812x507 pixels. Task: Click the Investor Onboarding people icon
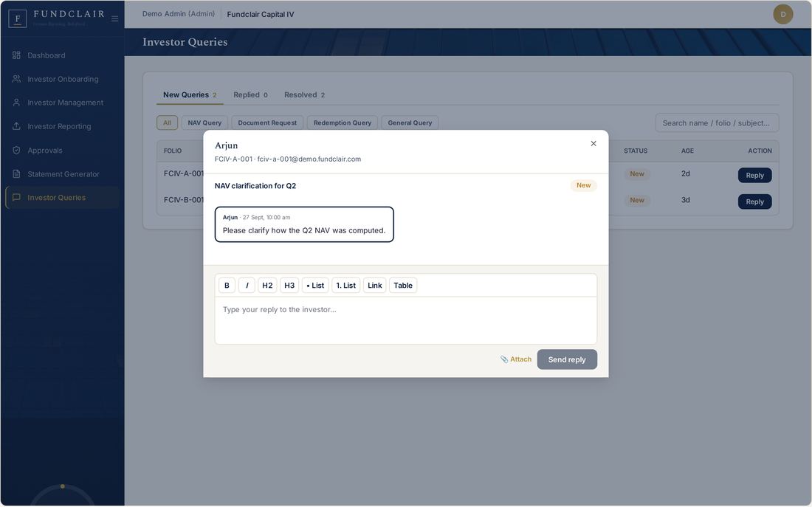pos(16,79)
